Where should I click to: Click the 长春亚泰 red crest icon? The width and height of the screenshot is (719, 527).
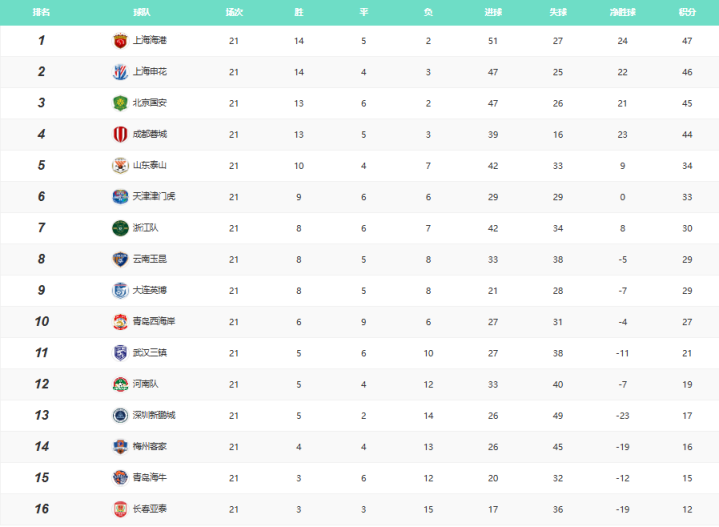(x=120, y=509)
